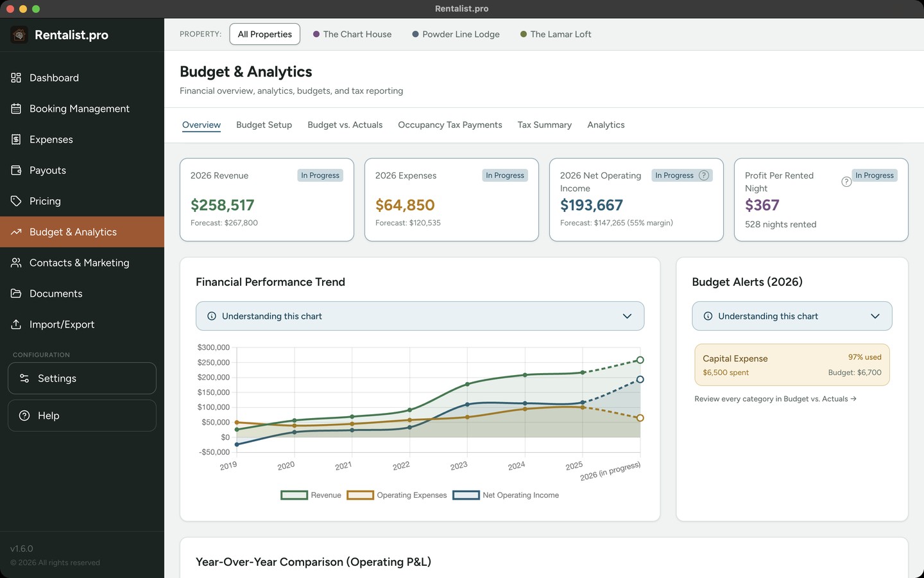The width and height of the screenshot is (924, 578).
Task: Expand Financial Performance chart explanation chevron
Action: (x=627, y=316)
